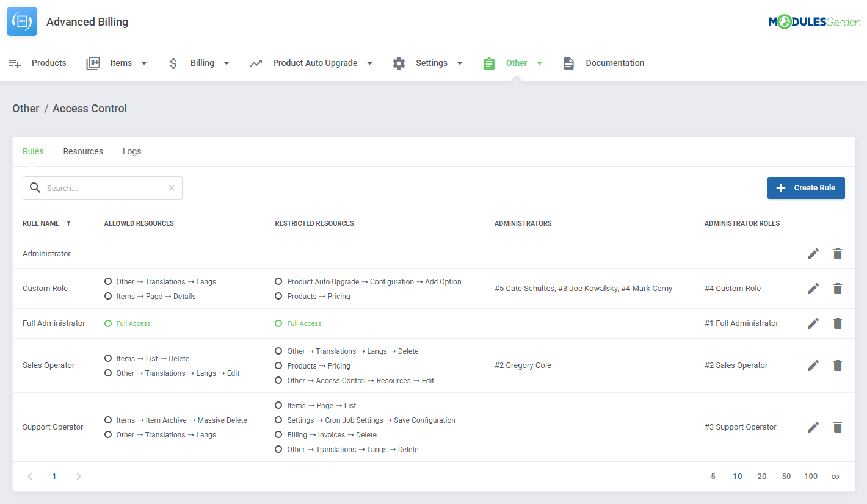This screenshot has width=867, height=504.
Task: Expand the Other navigation dropdown
Action: tap(539, 63)
